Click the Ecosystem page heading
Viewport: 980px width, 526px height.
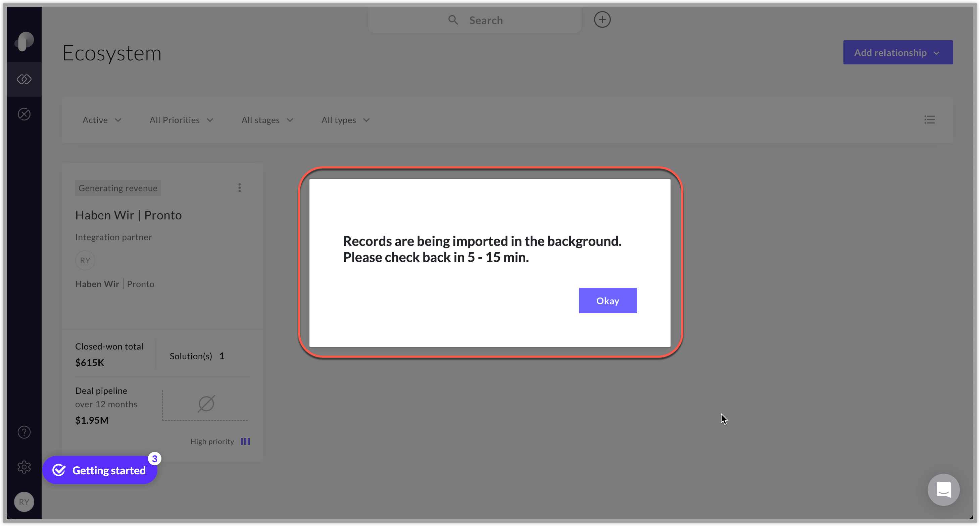tap(112, 53)
